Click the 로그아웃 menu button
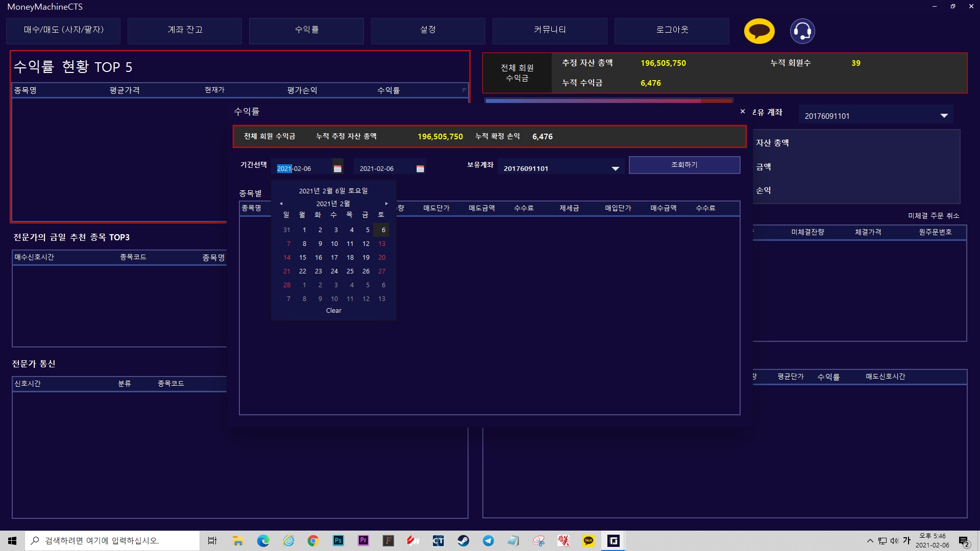This screenshot has width=980, height=551. coord(672,30)
